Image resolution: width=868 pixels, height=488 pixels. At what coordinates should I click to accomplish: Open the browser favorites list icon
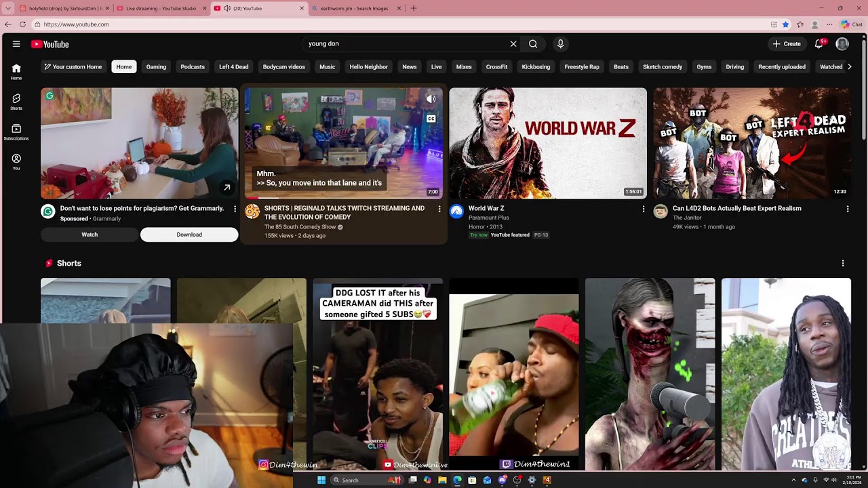[801, 24]
